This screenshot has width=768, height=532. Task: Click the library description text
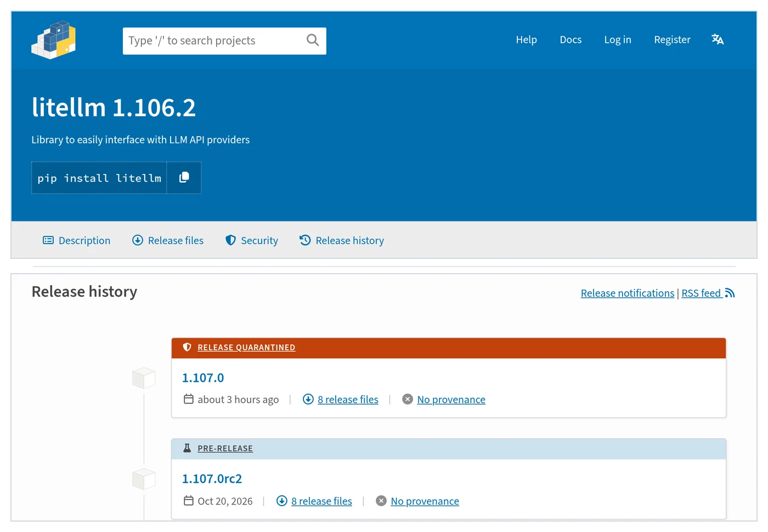140,139
